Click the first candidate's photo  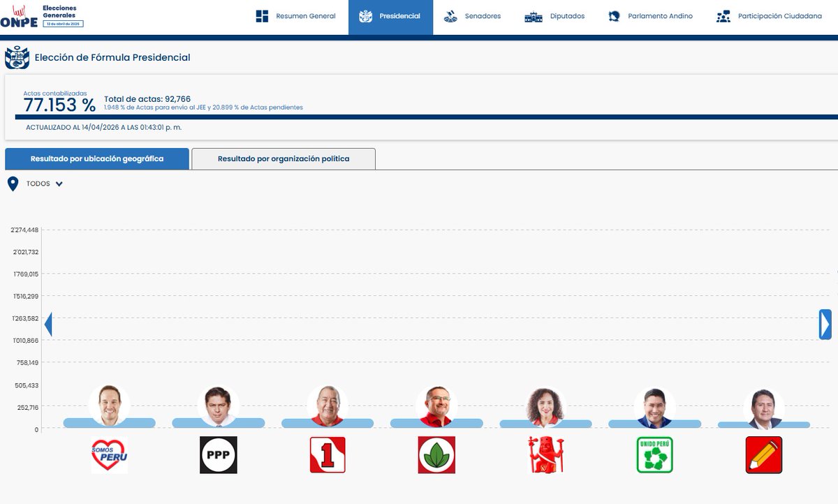(x=108, y=403)
